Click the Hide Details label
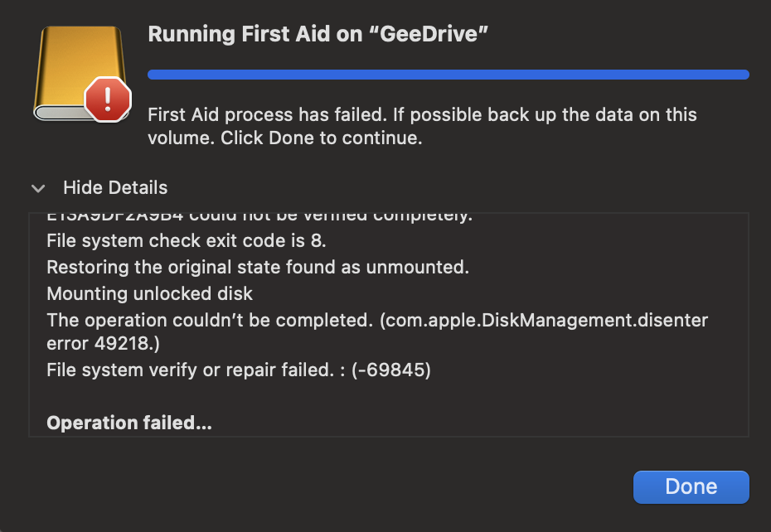 pyautogui.click(x=115, y=188)
